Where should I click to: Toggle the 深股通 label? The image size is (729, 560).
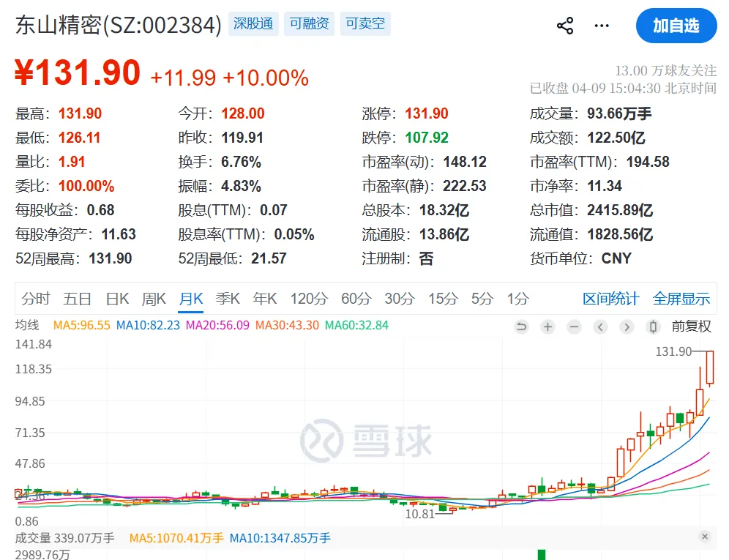click(253, 23)
